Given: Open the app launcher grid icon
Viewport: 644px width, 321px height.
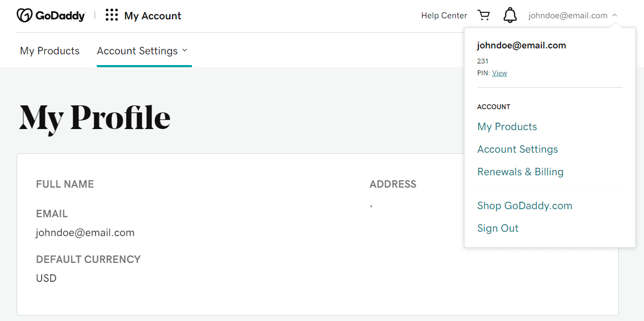Looking at the screenshot, I should (111, 15).
